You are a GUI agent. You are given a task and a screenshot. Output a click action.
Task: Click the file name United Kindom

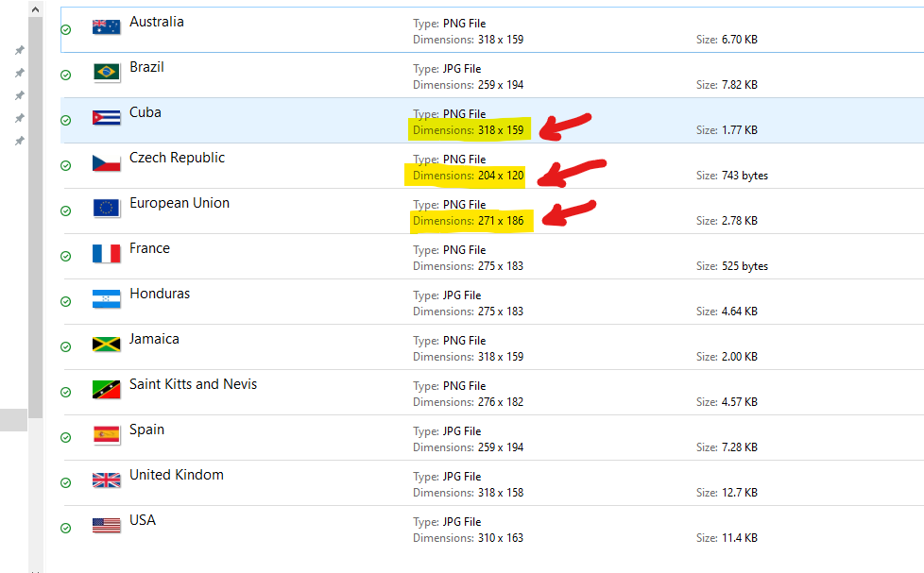(x=176, y=475)
